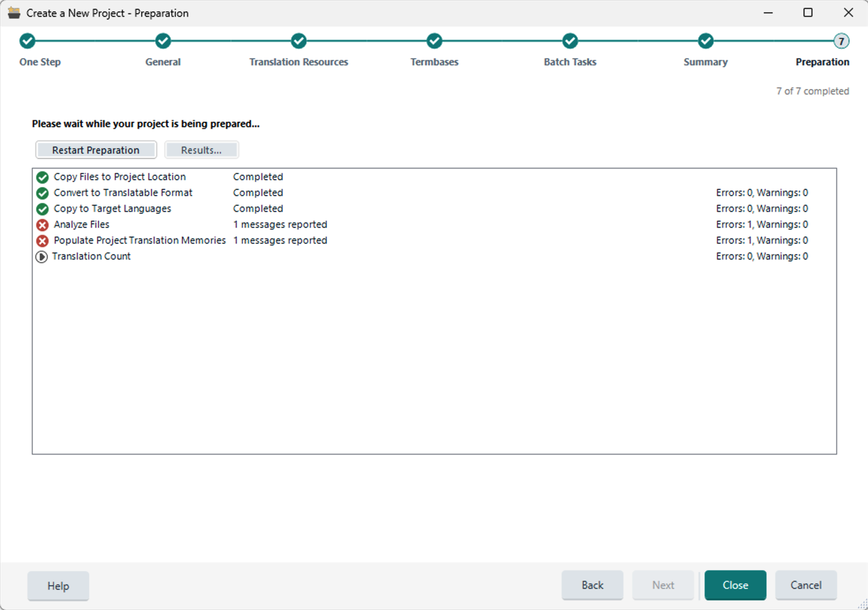Open the Help button
Screen dimensions: 868x610
click(x=58, y=586)
